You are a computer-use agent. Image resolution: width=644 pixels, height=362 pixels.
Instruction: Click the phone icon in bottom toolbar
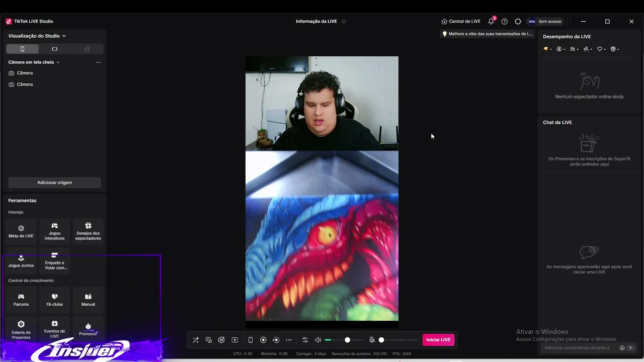(251, 340)
